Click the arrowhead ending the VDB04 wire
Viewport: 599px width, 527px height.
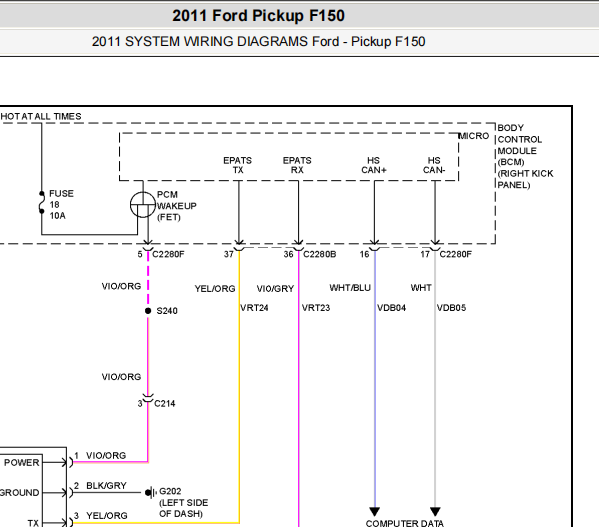(374, 511)
